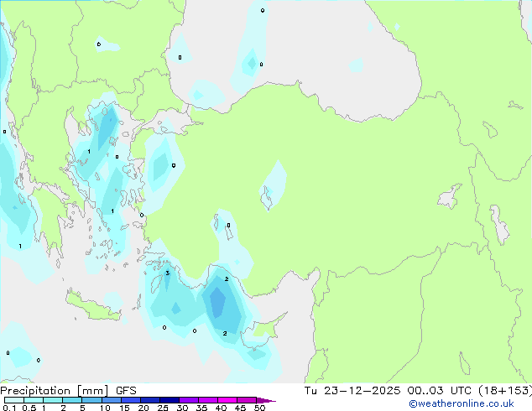The width and height of the screenshot is (532, 411).
Task: Click the '(18+153)' forecast run text
Action: pos(505,391)
